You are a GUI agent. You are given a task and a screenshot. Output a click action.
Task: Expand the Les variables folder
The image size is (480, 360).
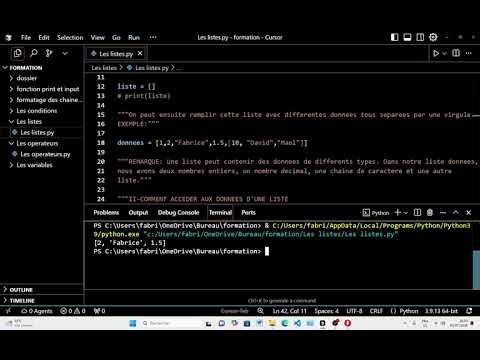[34, 165]
